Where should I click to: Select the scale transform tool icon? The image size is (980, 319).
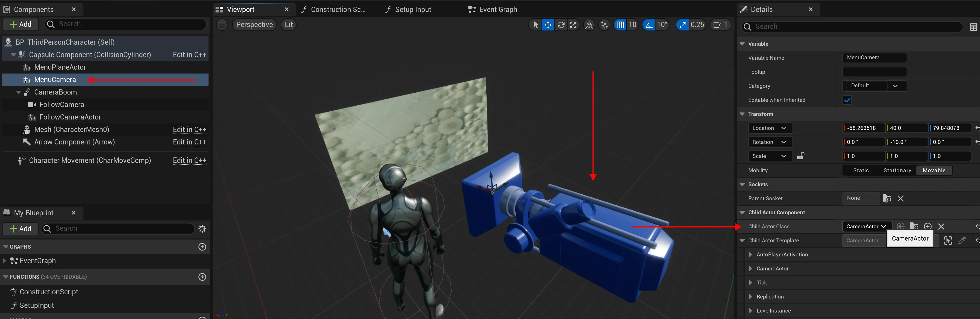[x=573, y=25]
